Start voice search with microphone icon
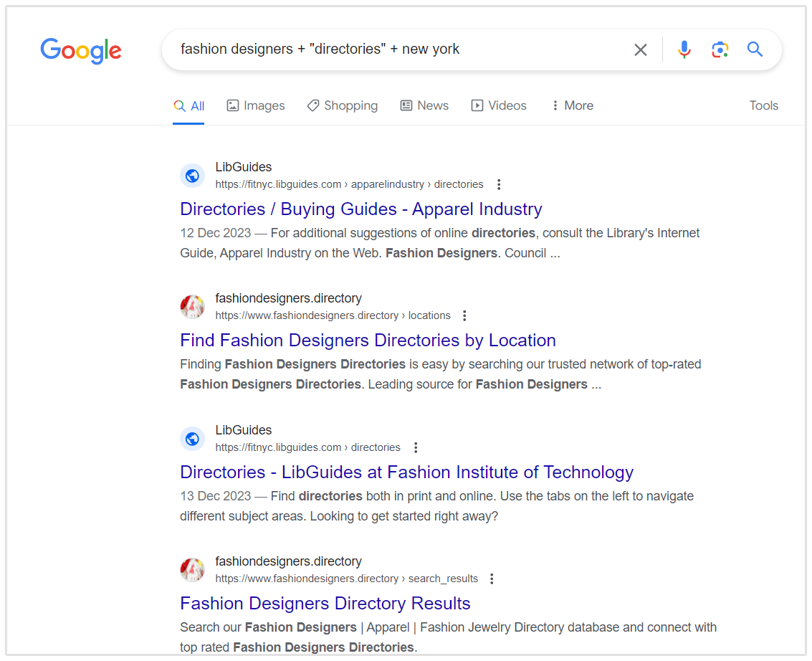The width and height of the screenshot is (812, 661). tap(684, 49)
